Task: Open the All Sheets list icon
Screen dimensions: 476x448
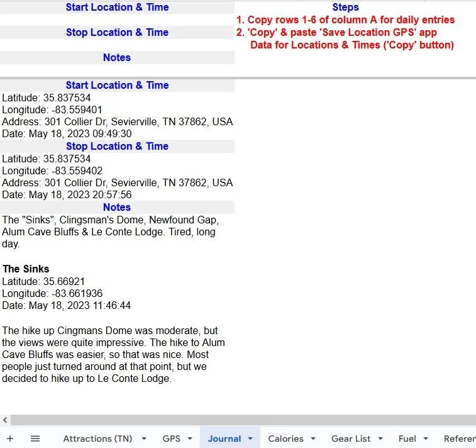Action: 35,439
